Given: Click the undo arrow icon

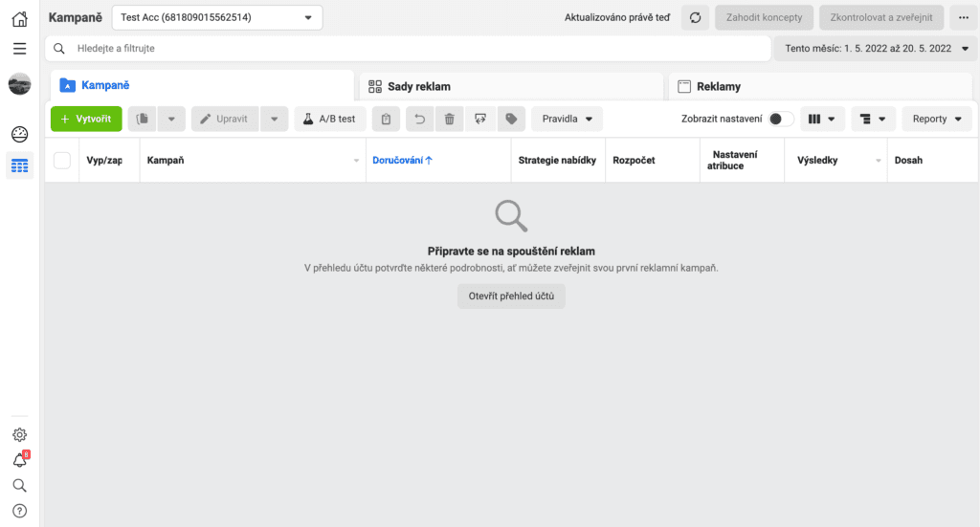Looking at the screenshot, I should click(419, 119).
